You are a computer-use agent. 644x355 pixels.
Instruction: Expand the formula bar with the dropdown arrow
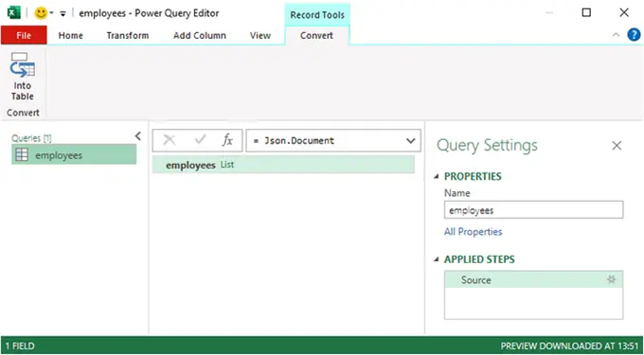point(410,141)
